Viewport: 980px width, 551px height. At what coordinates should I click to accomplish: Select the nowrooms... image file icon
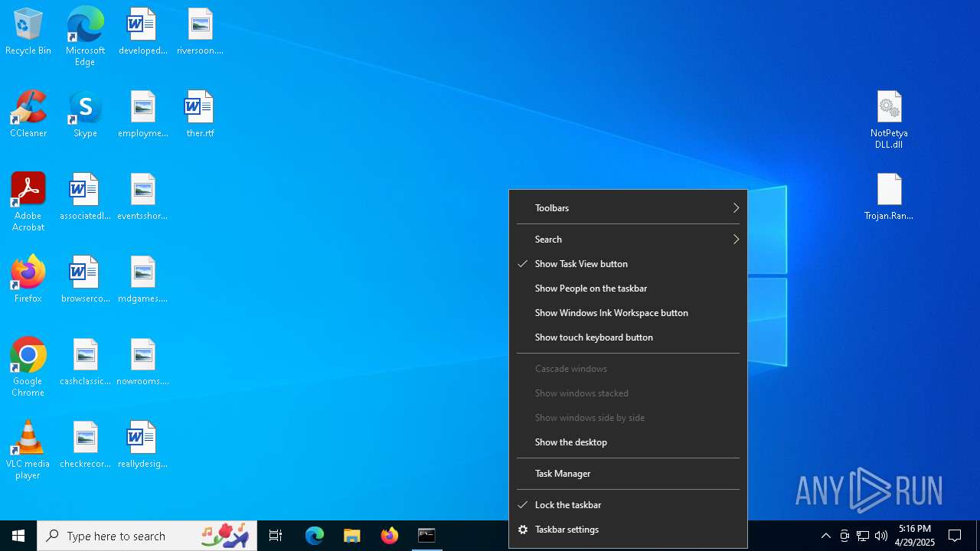(x=142, y=363)
